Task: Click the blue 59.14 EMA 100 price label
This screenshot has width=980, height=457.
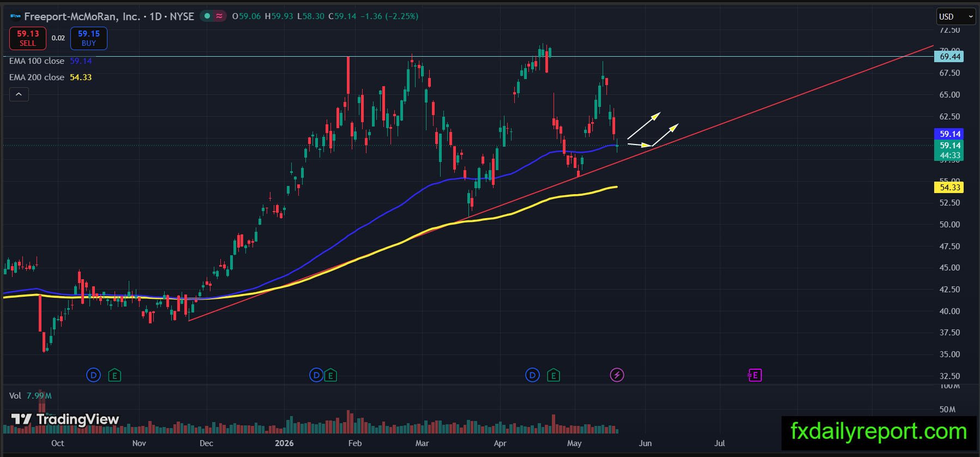Action: [949, 134]
